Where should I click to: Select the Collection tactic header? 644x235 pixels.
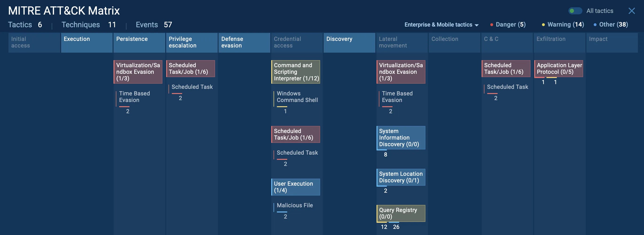point(455,43)
